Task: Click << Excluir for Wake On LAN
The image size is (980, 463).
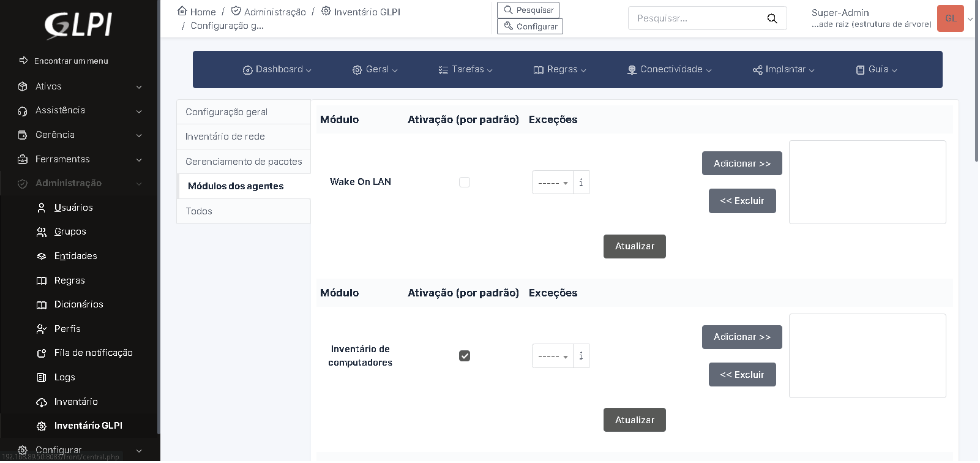Action: 742,201
